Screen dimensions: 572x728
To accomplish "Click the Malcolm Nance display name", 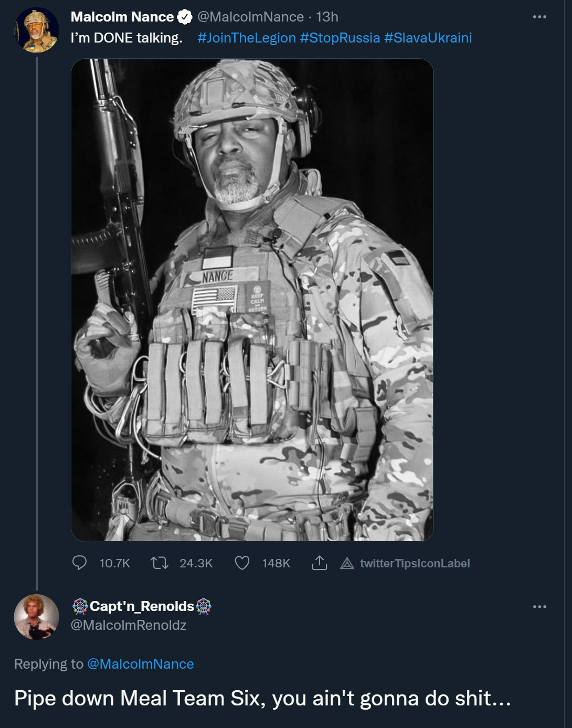I will [122, 17].
